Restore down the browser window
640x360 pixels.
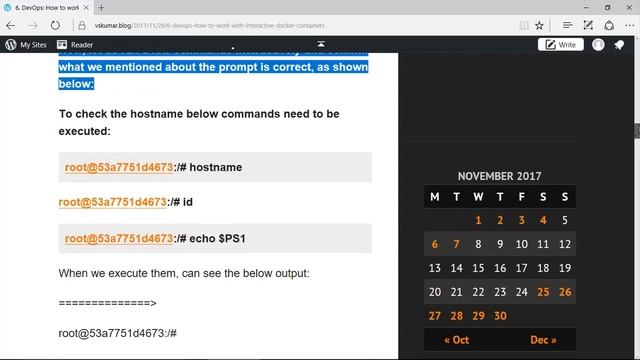608,7
